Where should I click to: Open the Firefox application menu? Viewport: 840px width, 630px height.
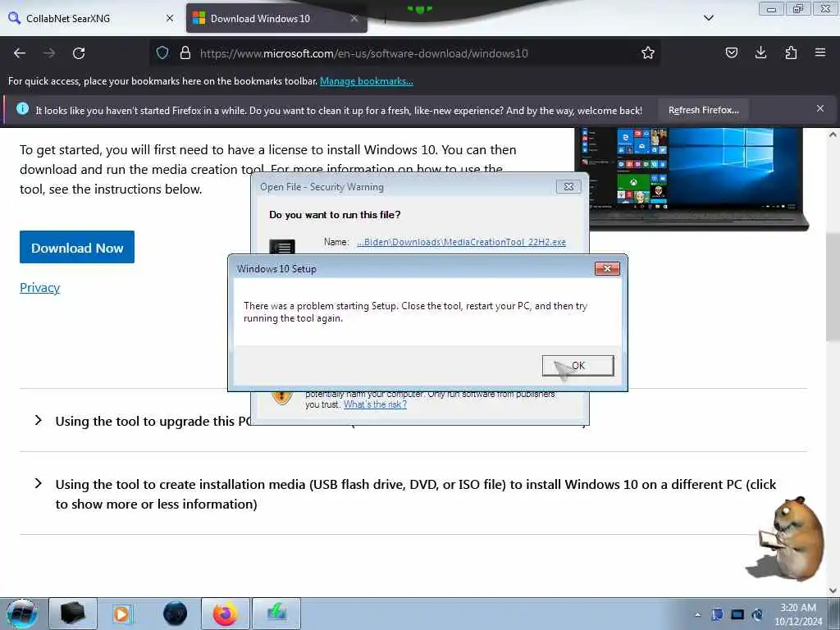click(820, 52)
